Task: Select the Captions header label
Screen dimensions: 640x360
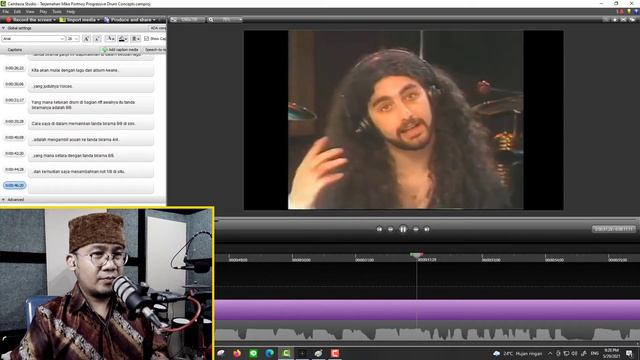Action: click(x=15, y=50)
